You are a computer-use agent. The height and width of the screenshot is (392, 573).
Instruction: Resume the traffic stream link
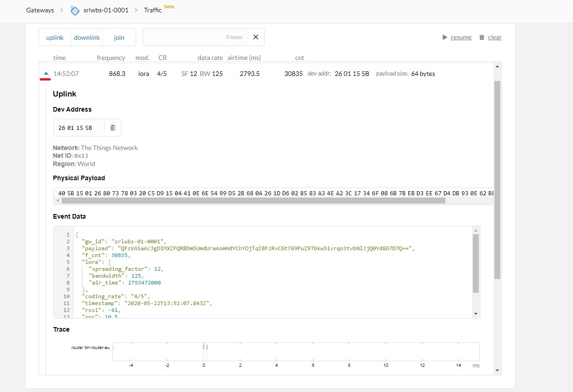tap(461, 38)
